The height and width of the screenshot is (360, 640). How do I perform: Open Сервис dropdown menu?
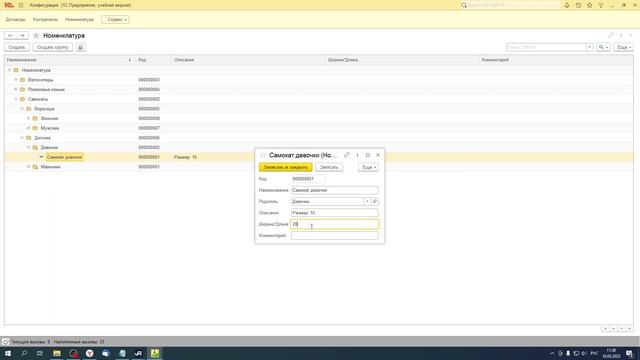[x=116, y=20]
